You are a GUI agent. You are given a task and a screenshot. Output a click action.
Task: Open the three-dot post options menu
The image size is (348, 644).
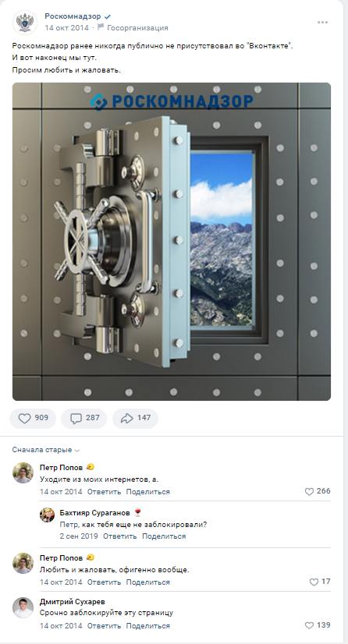(x=322, y=22)
